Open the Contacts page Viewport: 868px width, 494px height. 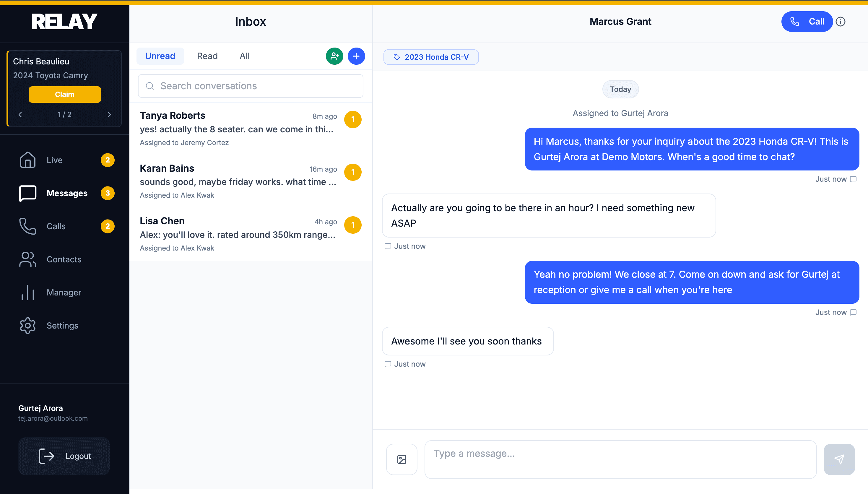point(64,259)
